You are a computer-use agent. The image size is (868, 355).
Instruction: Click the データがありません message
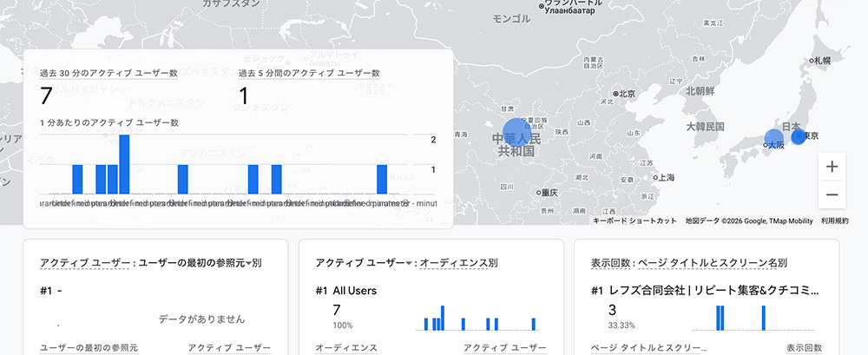pos(201,319)
